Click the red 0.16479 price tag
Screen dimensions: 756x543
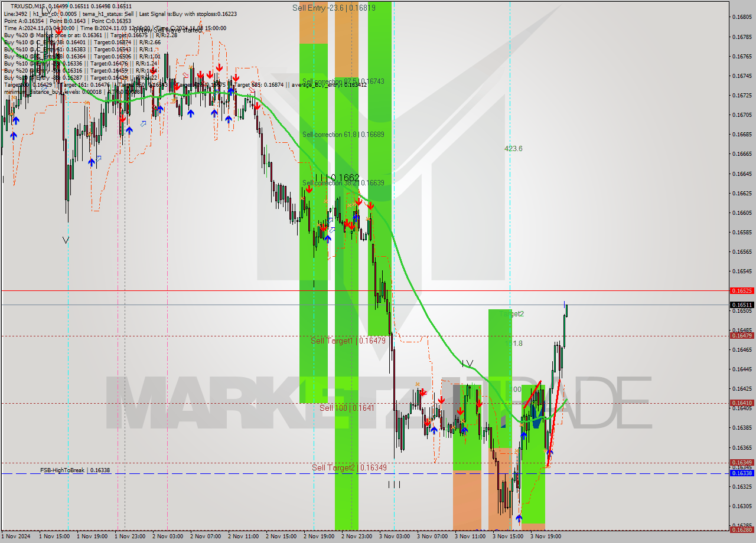tap(742, 335)
